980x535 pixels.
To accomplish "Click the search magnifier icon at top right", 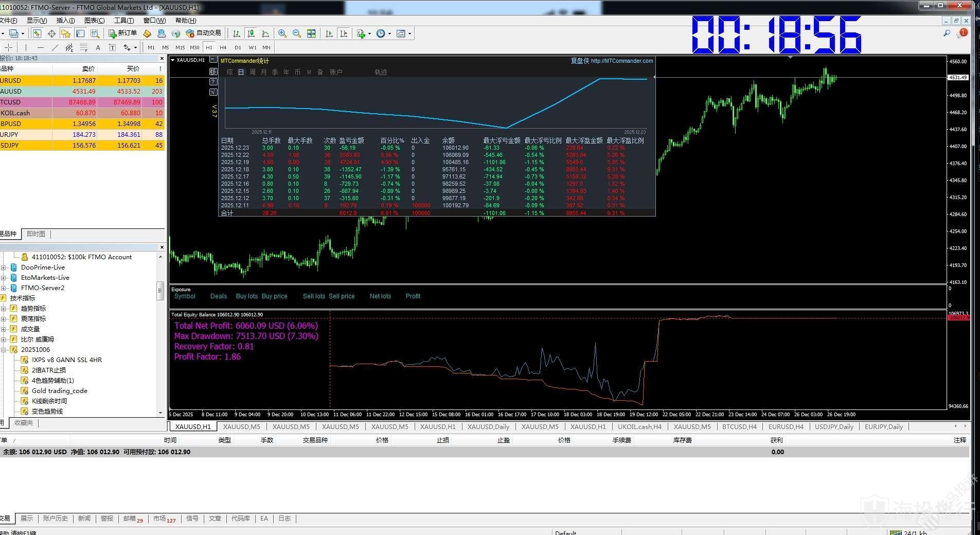I will point(947,33).
